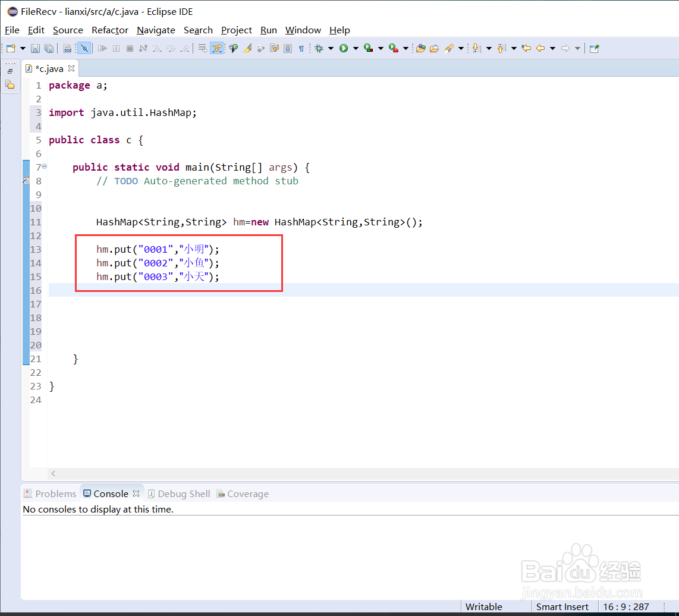The width and height of the screenshot is (679, 616).
Task: Click the Last Edit Location icon
Action: [x=527, y=49]
